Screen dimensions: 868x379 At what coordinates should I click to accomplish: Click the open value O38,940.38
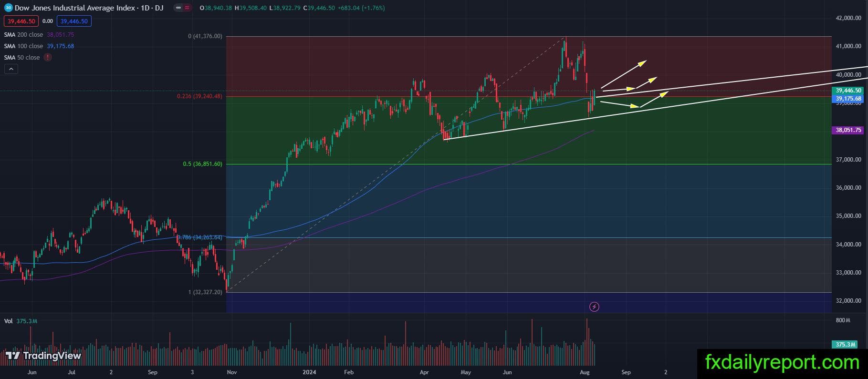(x=216, y=8)
